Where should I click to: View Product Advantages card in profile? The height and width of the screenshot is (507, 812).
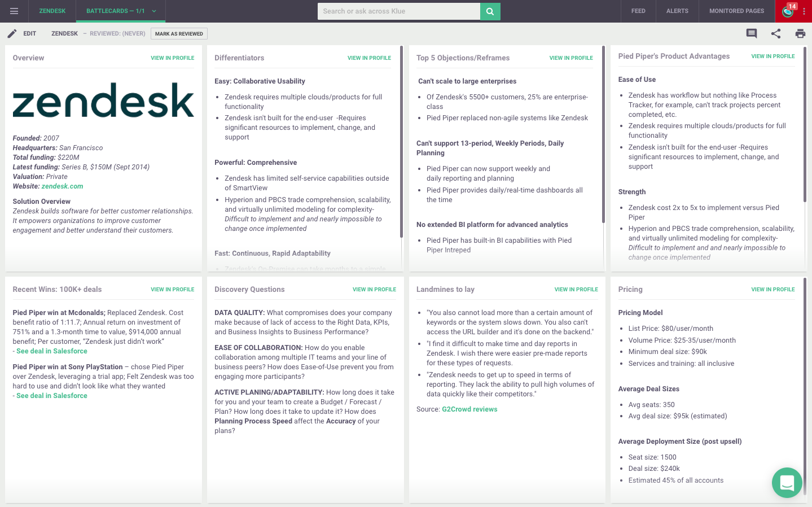(773, 56)
